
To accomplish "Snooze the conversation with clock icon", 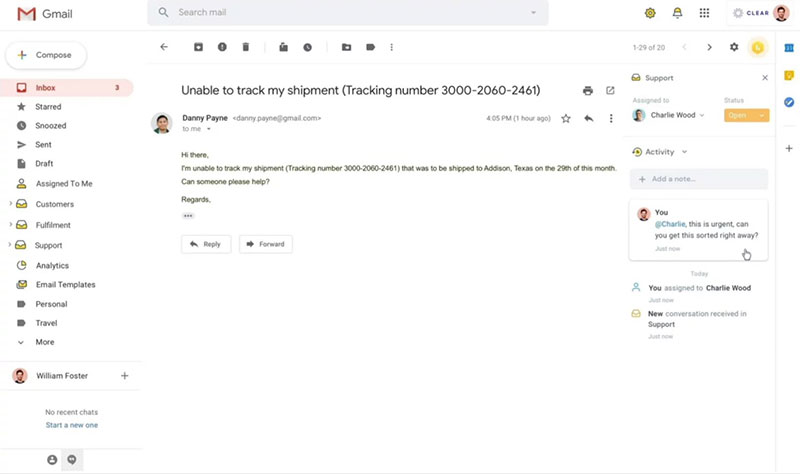I will [x=307, y=47].
